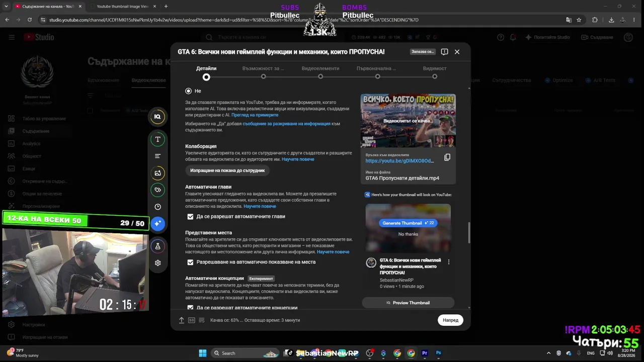Open the "Преглед на примерите" link

pyautogui.click(x=255, y=115)
